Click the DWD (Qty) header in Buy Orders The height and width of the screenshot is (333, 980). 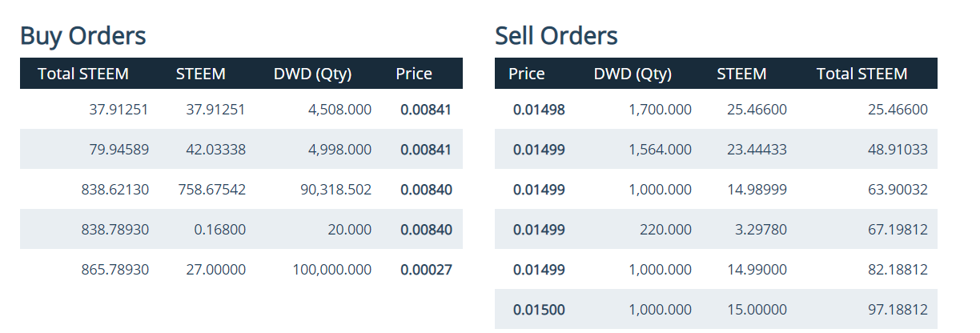(312, 74)
